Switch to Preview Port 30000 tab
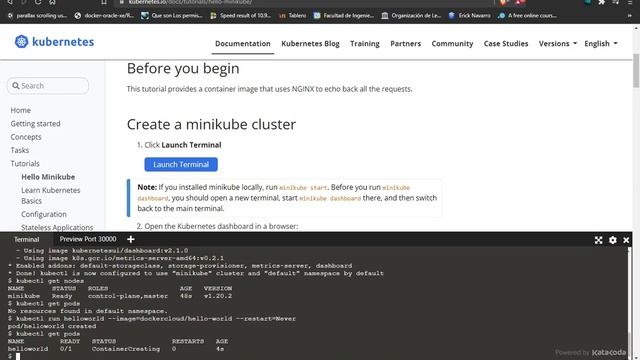 pyautogui.click(x=88, y=239)
